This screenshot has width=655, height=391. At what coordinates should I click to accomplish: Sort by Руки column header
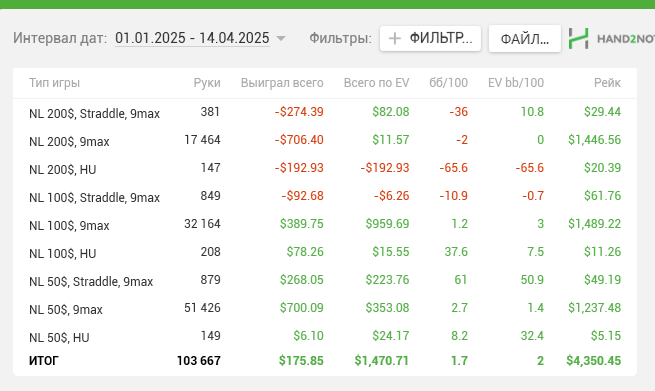(x=207, y=83)
